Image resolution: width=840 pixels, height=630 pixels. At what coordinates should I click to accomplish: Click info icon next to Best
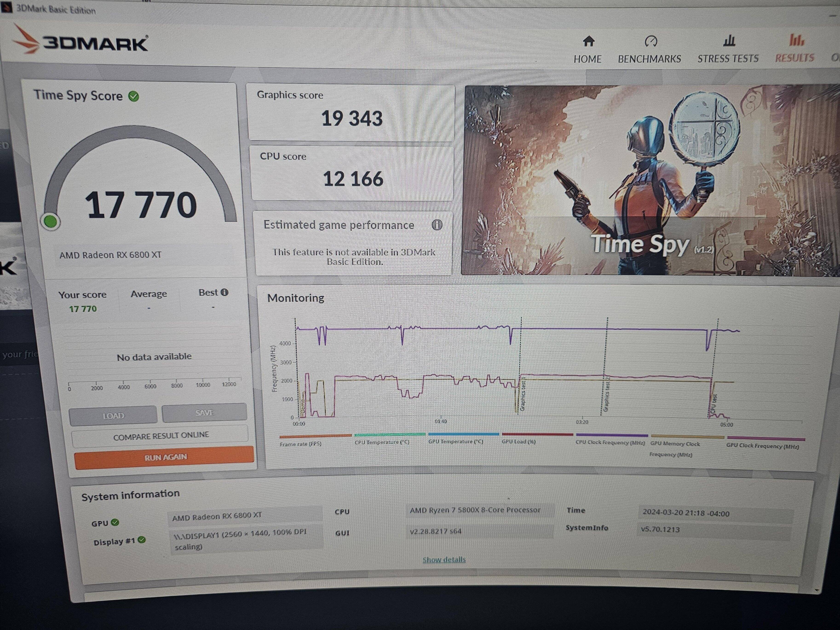point(225,292)
